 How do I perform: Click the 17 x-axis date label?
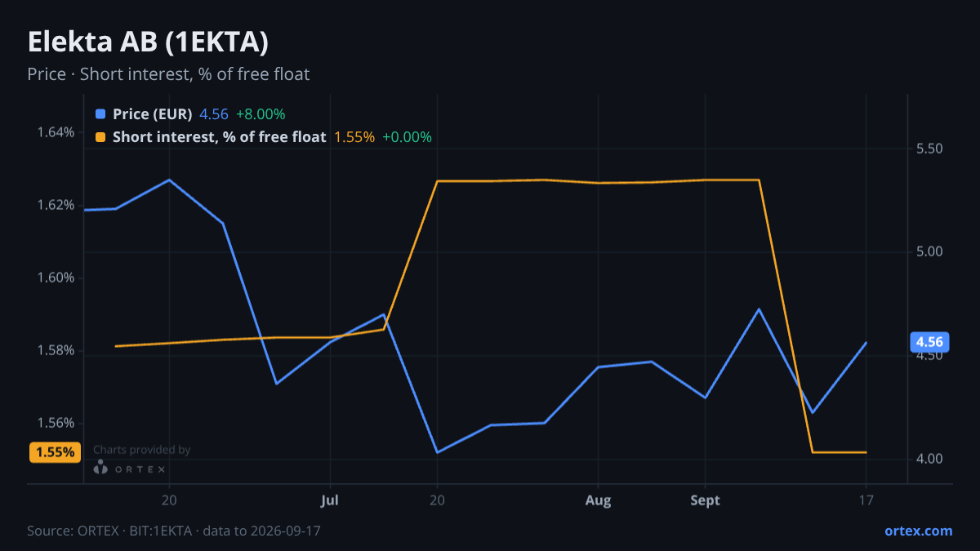point(866,500)
